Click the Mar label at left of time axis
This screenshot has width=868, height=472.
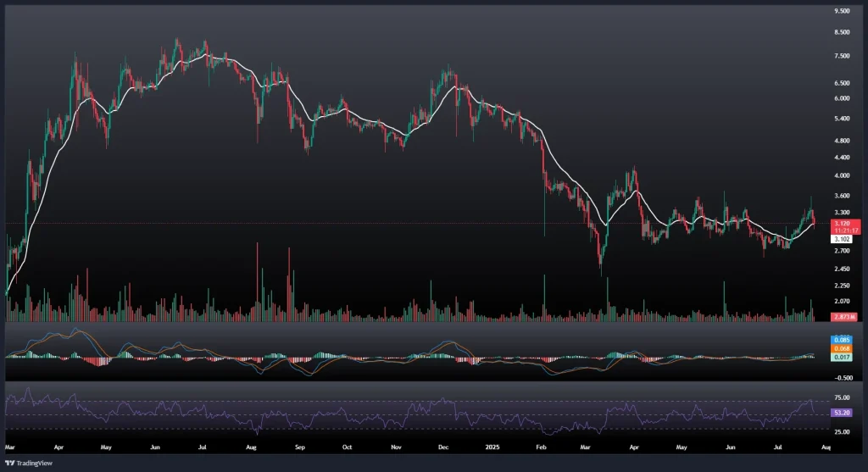[9, 444]
